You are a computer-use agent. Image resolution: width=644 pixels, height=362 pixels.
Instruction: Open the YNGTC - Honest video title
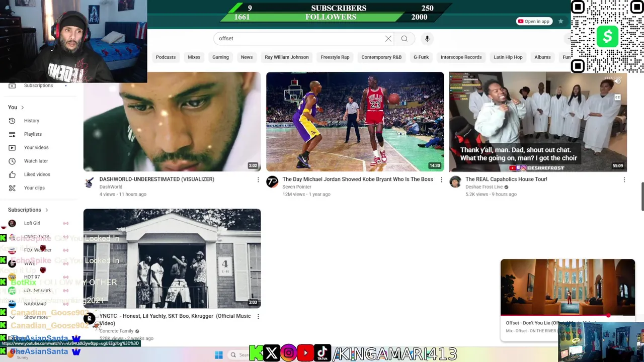(175, 319)
